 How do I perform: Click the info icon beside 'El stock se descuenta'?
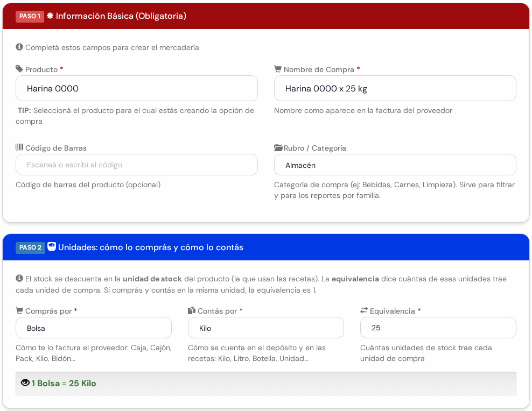[19, 278]
